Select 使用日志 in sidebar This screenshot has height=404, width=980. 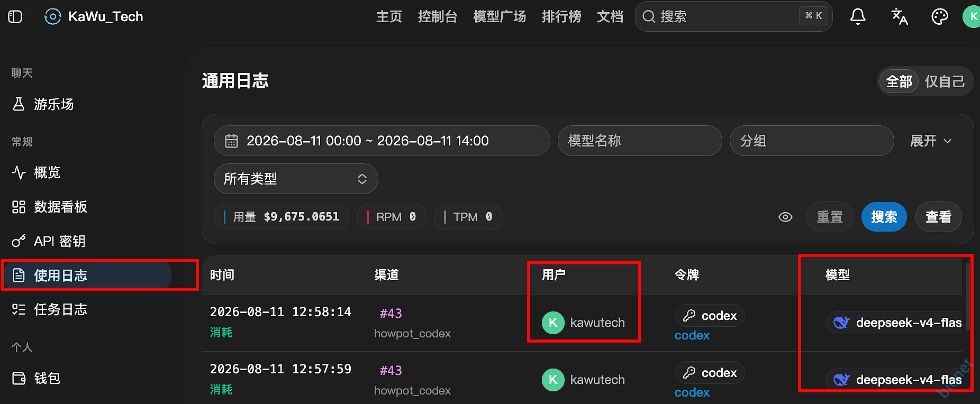tap(87, 276)
